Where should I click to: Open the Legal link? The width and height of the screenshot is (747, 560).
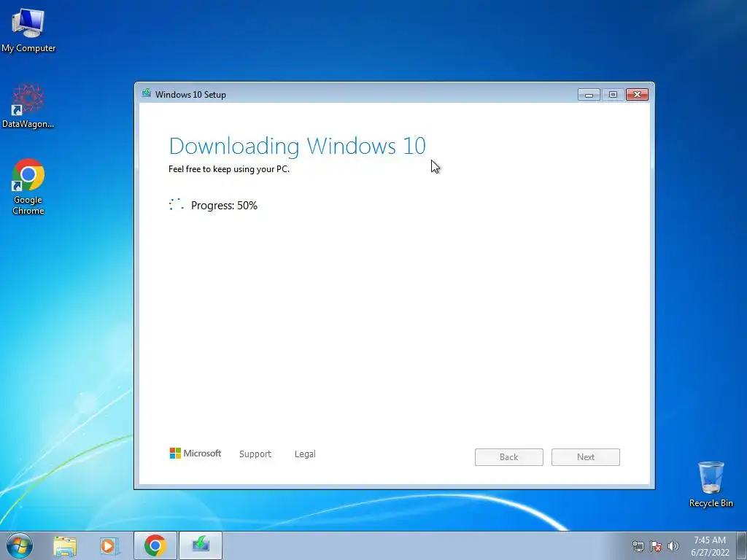[x=305, y=454]
